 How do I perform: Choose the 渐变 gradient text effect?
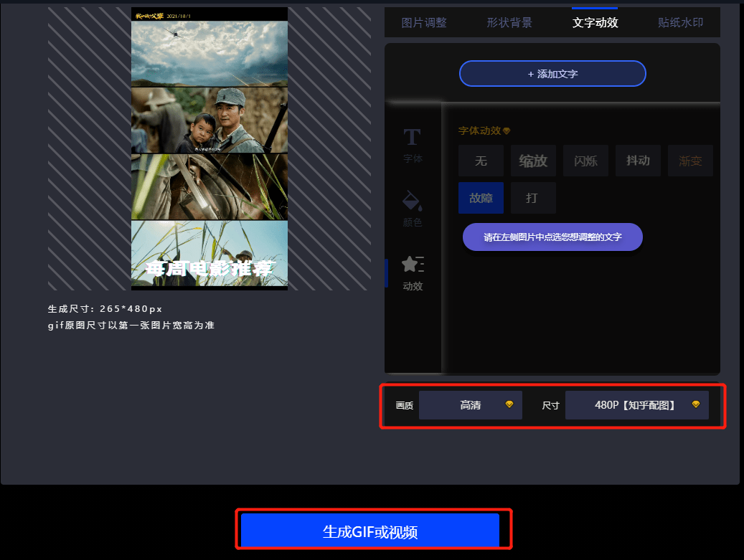(690, 161)
